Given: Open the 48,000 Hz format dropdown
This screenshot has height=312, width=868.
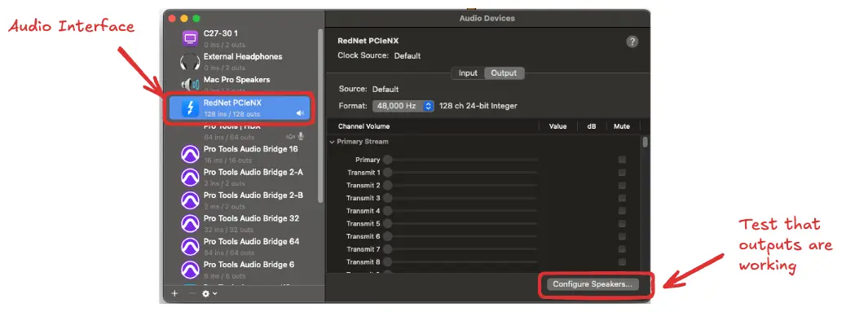Looking at the screenshot, I should pos(403,106).
